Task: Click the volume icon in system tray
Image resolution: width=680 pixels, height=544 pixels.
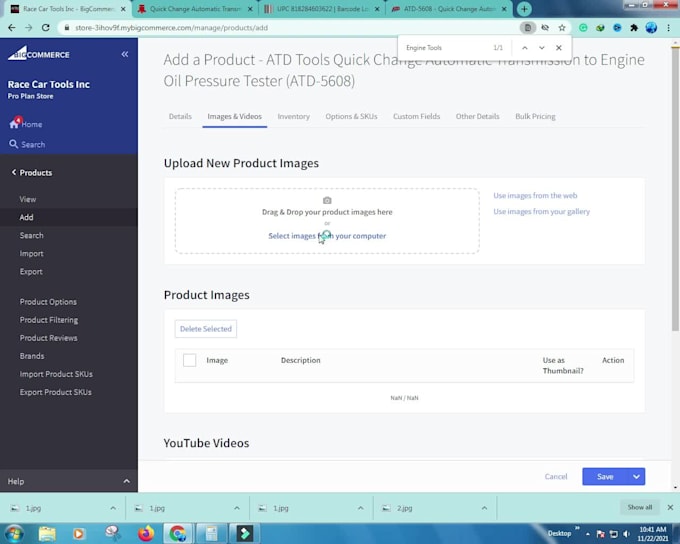Action: pyautogui.click(x=626, y=534)
